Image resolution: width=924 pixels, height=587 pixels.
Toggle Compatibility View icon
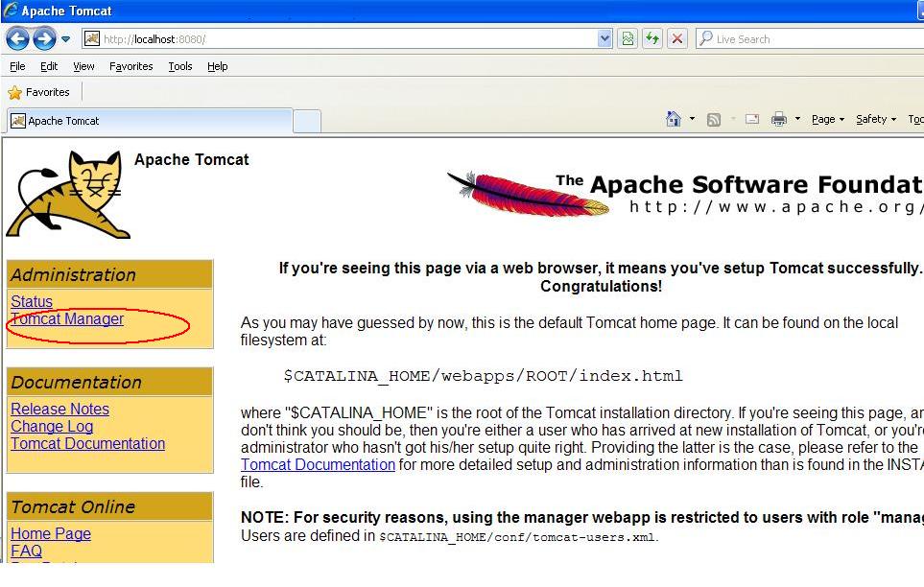[628, 39]
